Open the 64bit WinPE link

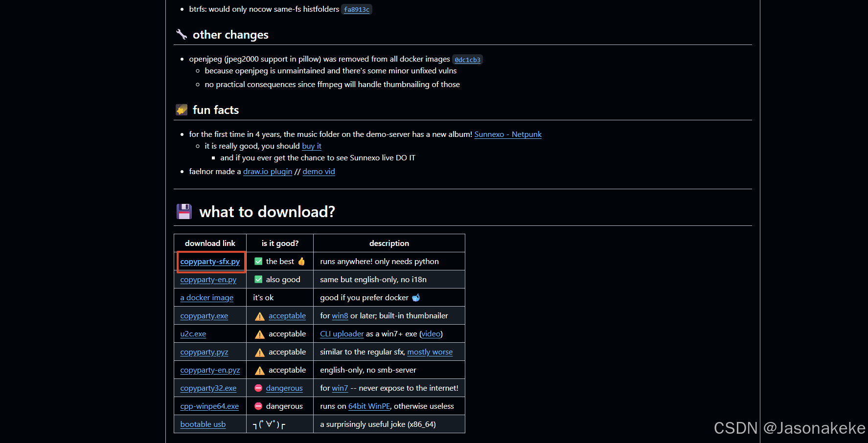tap(369, 406)
